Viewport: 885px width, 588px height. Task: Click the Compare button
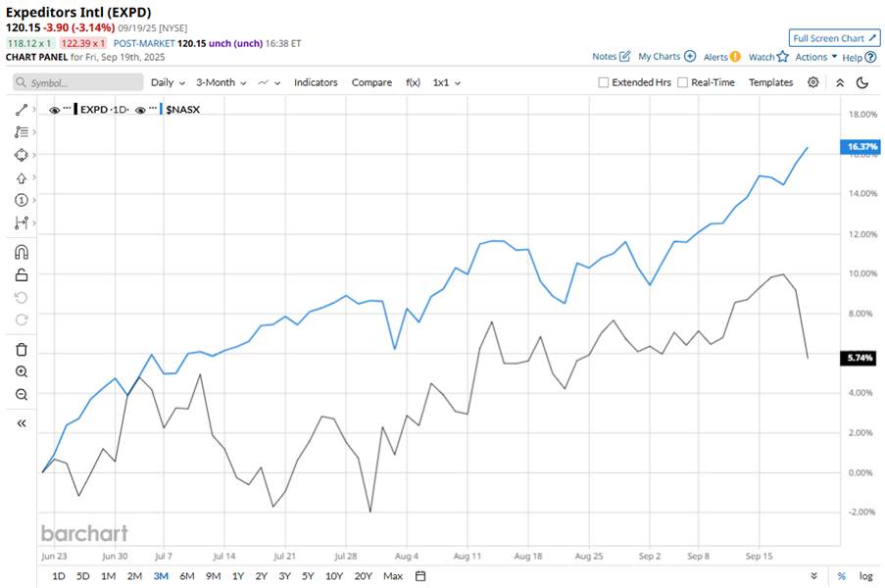coord(371,83)
